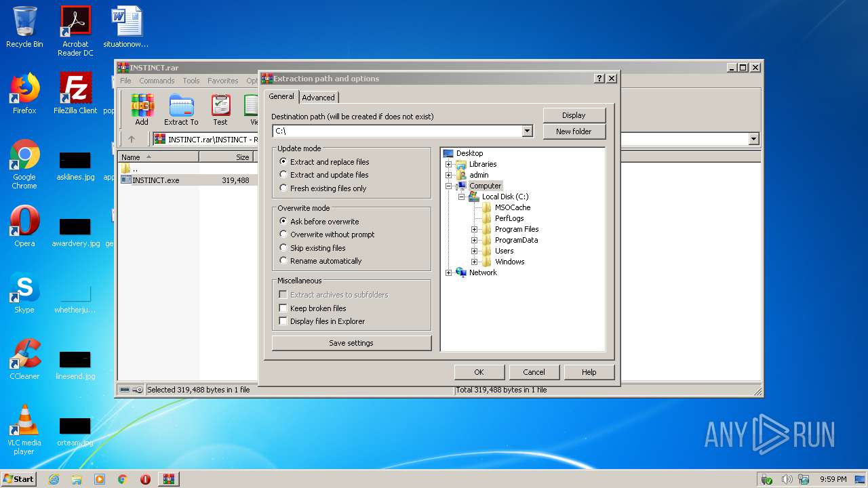Open Skype desktop shortcut
The image size is (868, 488).
coord(24,293)
